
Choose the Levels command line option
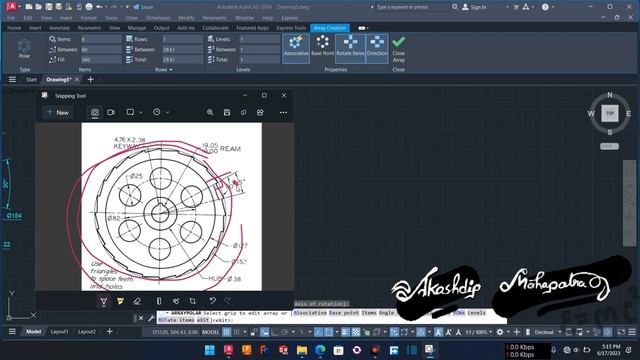click(476, 313)
